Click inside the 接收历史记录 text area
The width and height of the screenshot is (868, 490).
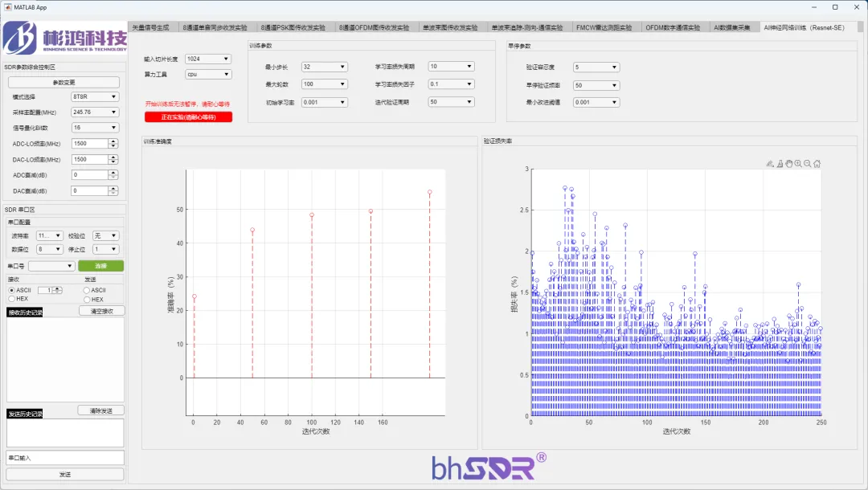point(65,360)
